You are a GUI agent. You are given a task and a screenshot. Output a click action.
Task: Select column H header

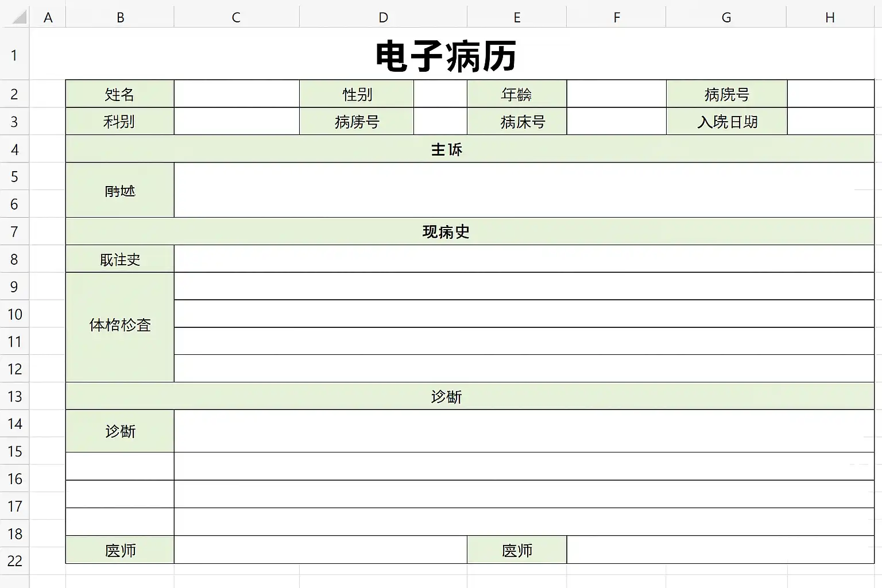tap(830, 17)
